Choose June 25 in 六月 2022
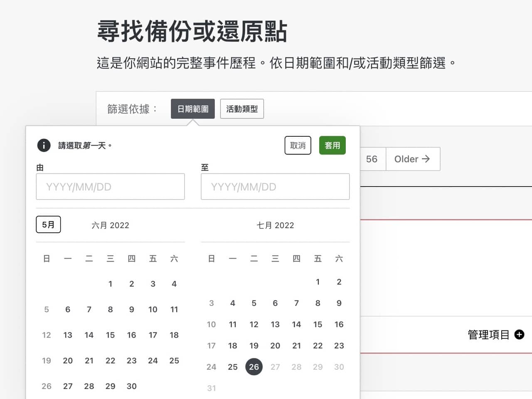This screenshot has width=532, height=399. 174,361
